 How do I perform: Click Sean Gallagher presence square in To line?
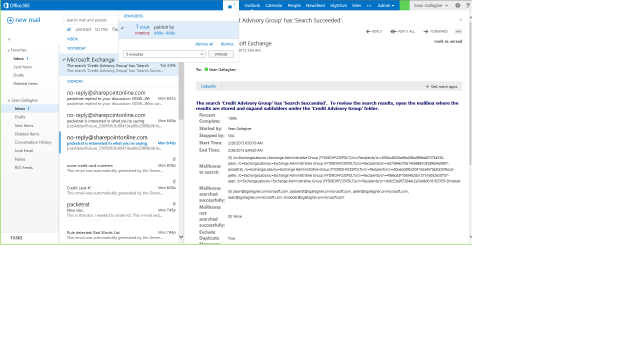(207, 69)
